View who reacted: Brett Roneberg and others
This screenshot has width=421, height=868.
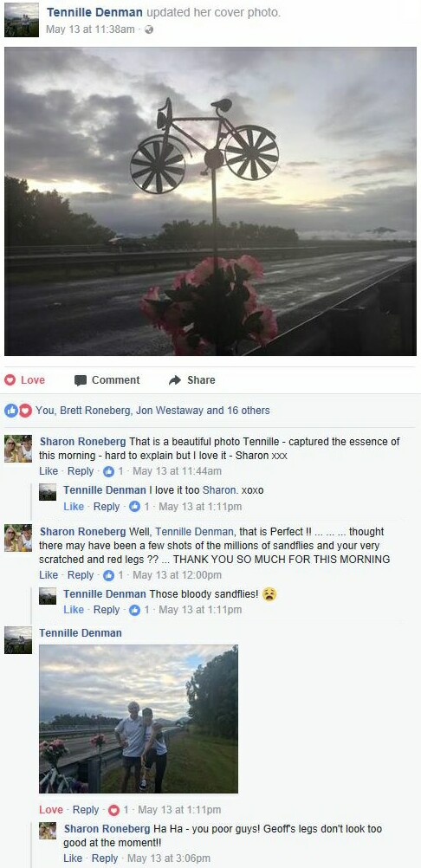(152, 411)
